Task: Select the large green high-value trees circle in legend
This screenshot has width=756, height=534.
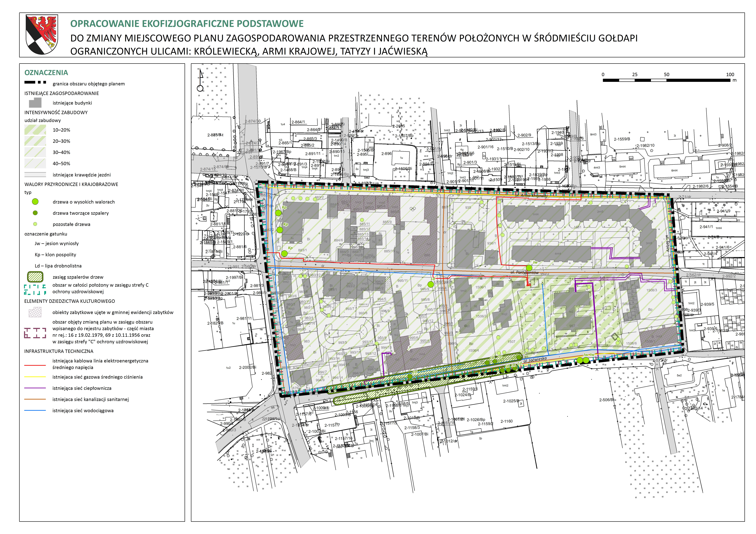Action: pos(35,202)
